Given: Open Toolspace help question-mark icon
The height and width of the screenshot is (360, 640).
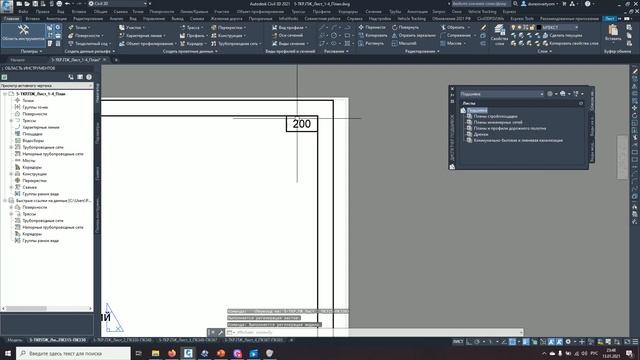Looking at the screenshot, I should pos(89,77).
